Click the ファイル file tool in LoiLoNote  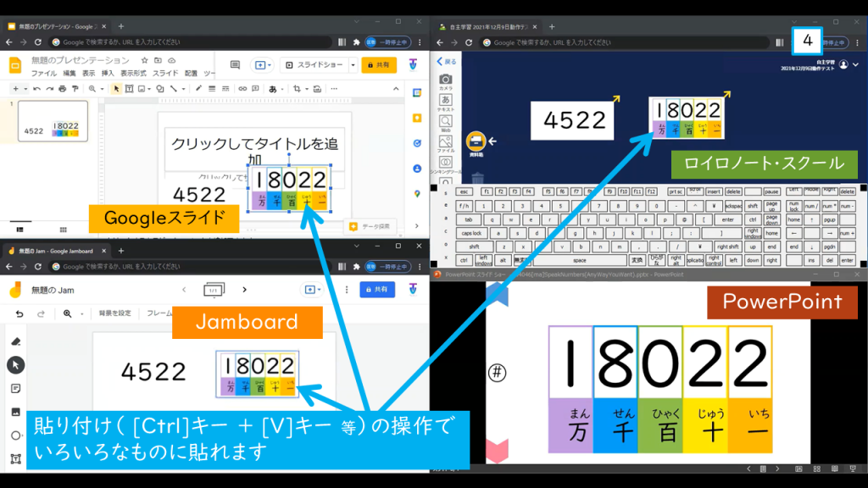[446, 144]
